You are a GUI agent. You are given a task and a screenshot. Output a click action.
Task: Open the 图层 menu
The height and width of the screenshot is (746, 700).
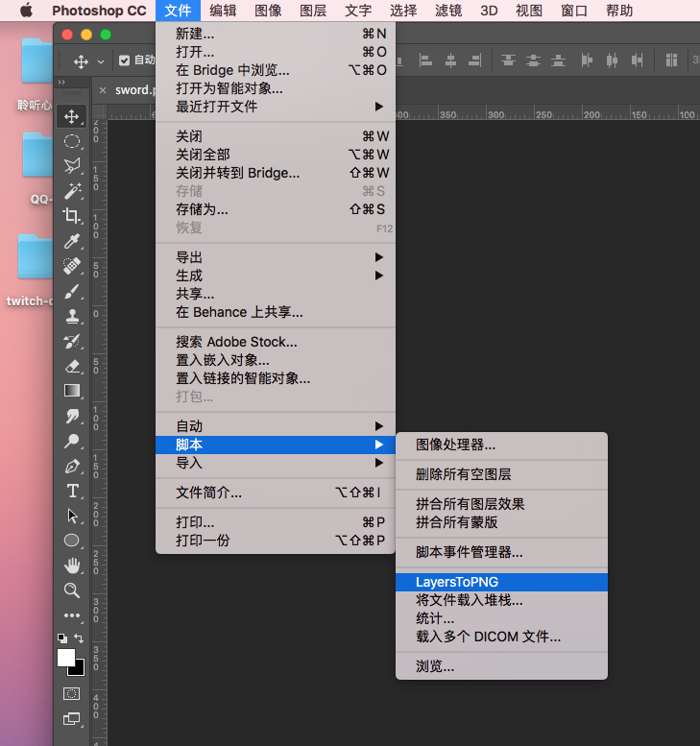click(313, 11)
